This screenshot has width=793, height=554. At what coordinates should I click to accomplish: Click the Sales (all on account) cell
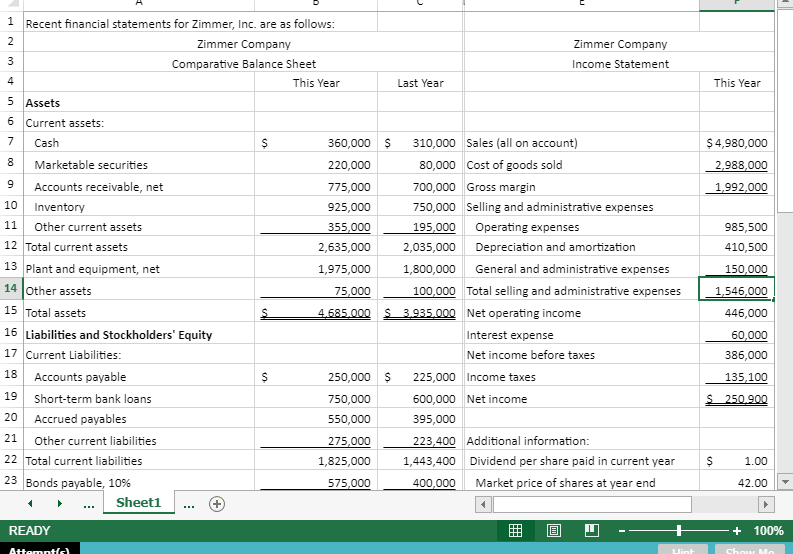582,142
